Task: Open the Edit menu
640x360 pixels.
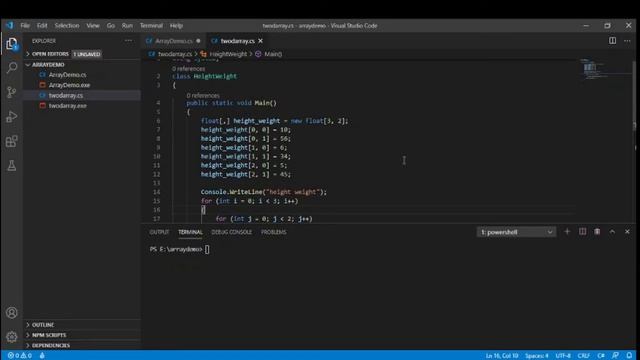Action: coord(42,25)
